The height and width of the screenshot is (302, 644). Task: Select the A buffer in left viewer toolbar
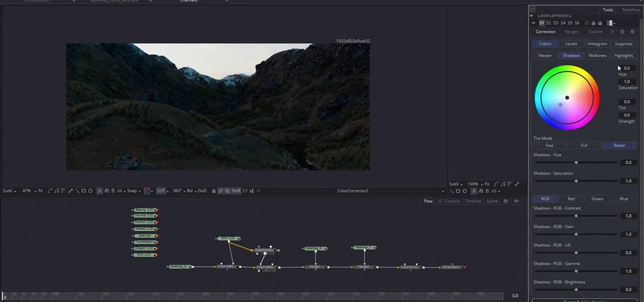coord(100,191)
